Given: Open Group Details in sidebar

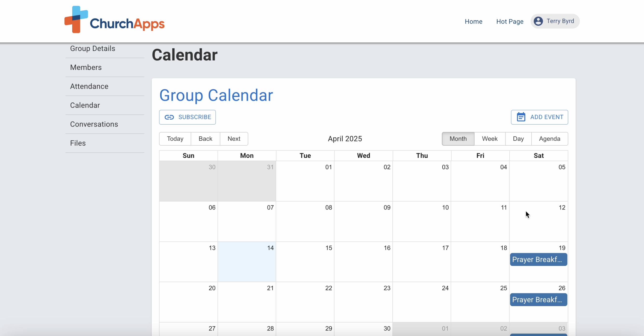Looking at the screenshot, I should click(93, 48).
